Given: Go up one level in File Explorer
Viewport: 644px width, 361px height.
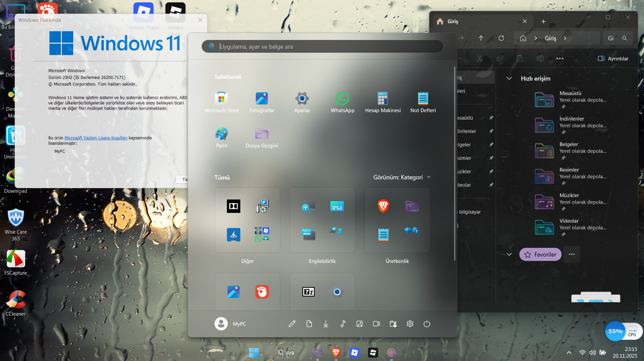Looking at the screenshot, I should (x=481, y=38).
